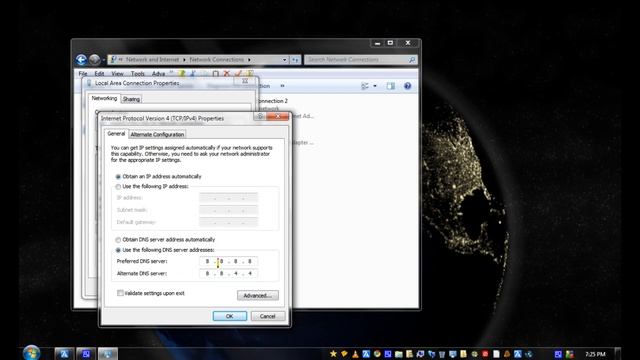The height and width of the screenshot is (360, 640).
Task: Close the IPv4 Properties dialog
Action: (277, 117)
